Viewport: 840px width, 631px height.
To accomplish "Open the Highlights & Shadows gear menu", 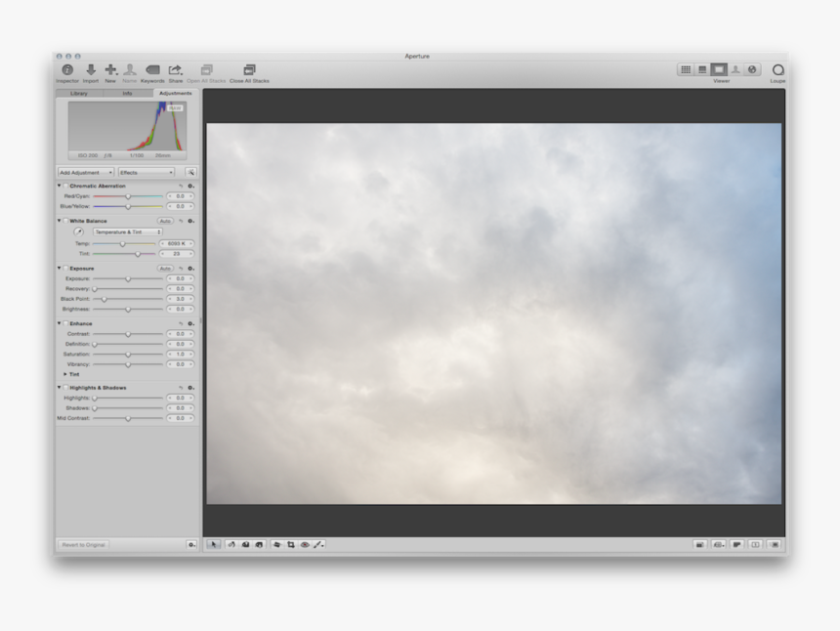I will [190, 387].
